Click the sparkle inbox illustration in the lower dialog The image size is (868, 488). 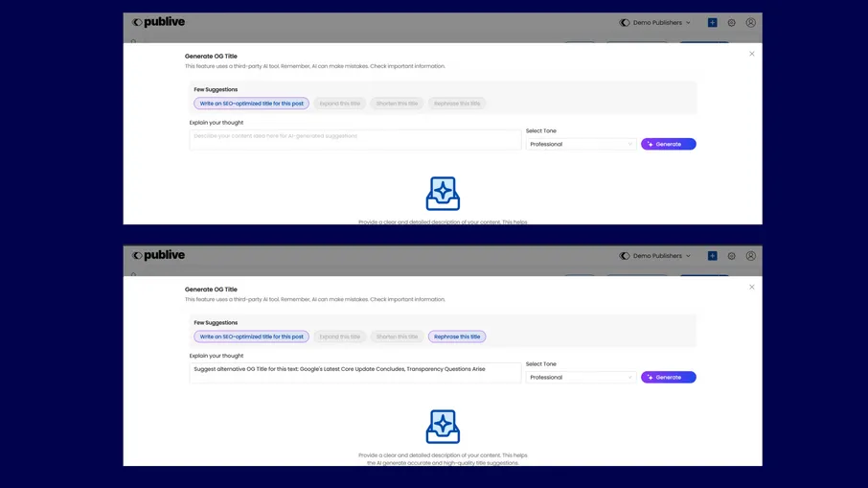[443, 427]
